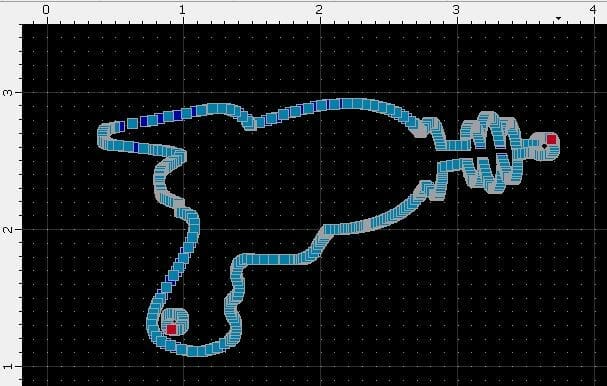607x386 pixels.
Task: Click the 2 mark on the top ruler
Action: coord(319,10)
